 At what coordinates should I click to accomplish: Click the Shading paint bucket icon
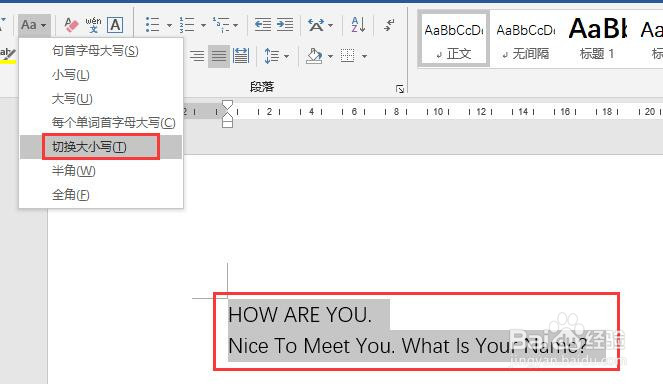(x=314, y=55)
